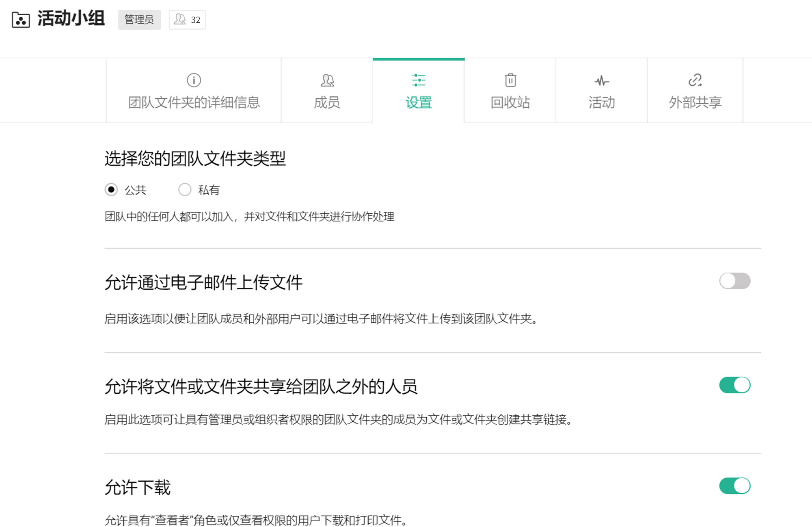
Task: Click the members icon in the 32 badge
Action: pyautogui.click(x=180, y=20)
